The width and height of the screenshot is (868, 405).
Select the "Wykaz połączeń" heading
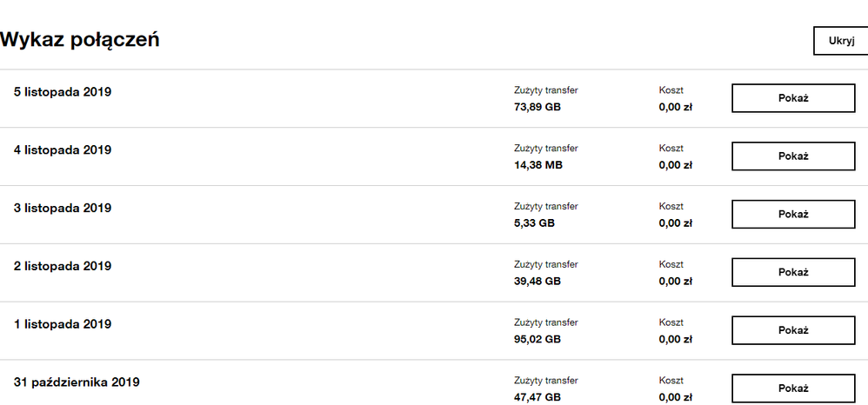coord(80,39)
